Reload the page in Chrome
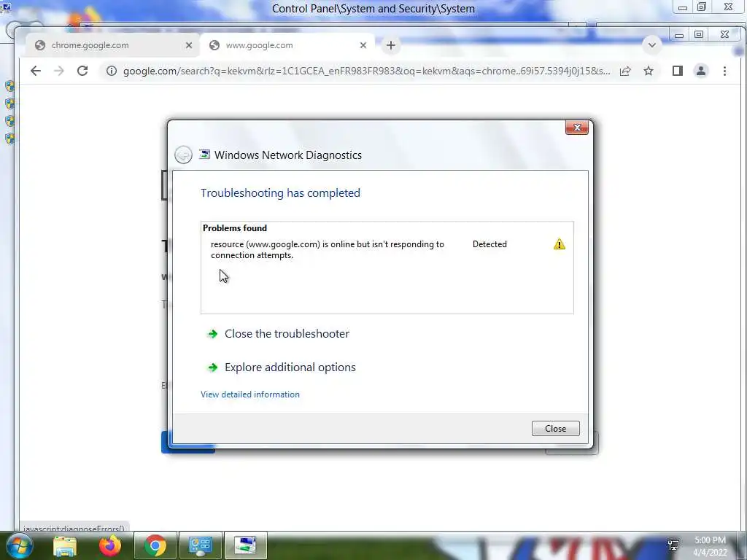747x560 pixels. pyautogui.click(x=82, y=71)
